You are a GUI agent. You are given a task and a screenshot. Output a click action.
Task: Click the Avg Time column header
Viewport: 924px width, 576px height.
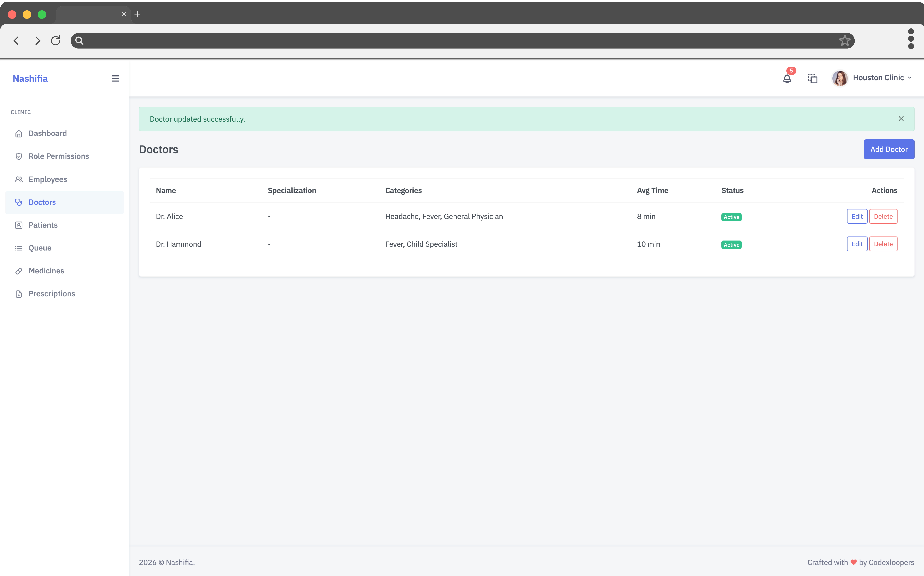[x=652, y=190]
